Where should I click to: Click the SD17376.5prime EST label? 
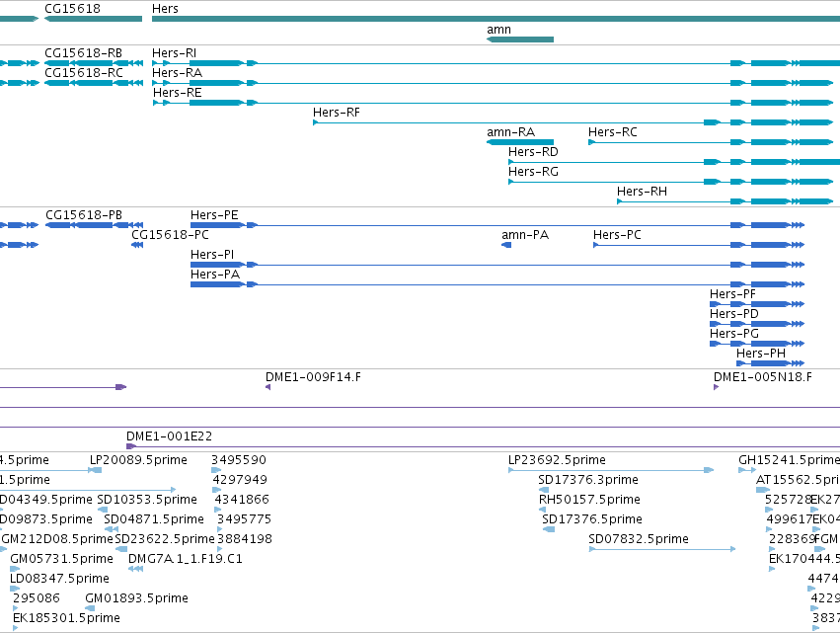click(x=592, y=520)
